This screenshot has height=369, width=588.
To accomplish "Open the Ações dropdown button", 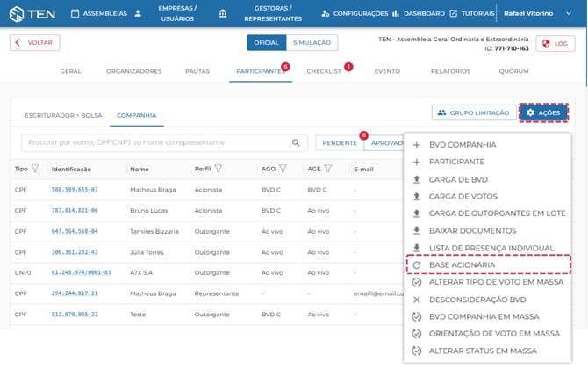I will 543,112.
